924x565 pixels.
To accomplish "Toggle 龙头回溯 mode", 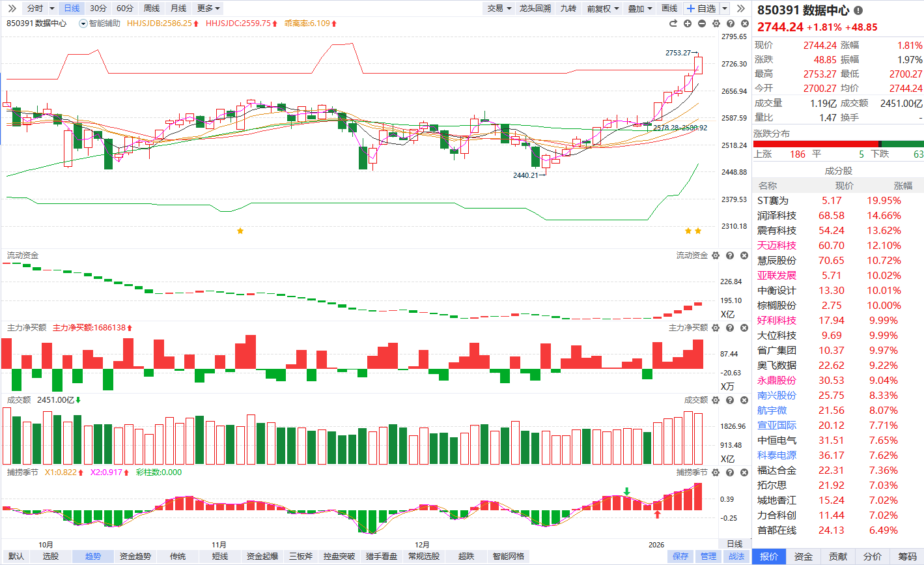I will click(x=535, y=8).
